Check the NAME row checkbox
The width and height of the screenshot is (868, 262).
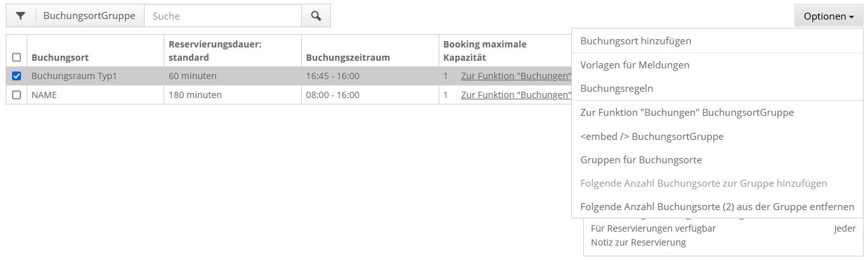point(16,95)
